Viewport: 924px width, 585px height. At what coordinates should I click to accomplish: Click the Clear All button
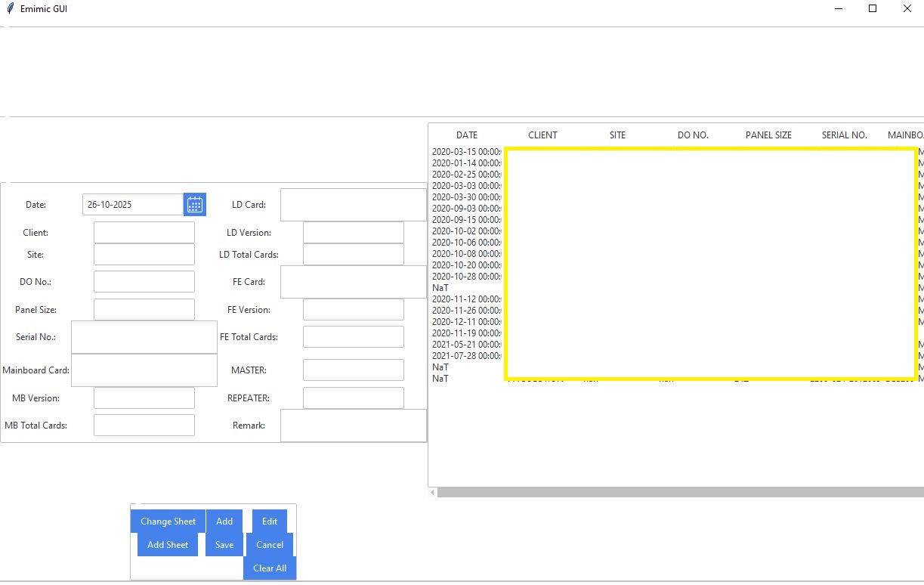270,568
